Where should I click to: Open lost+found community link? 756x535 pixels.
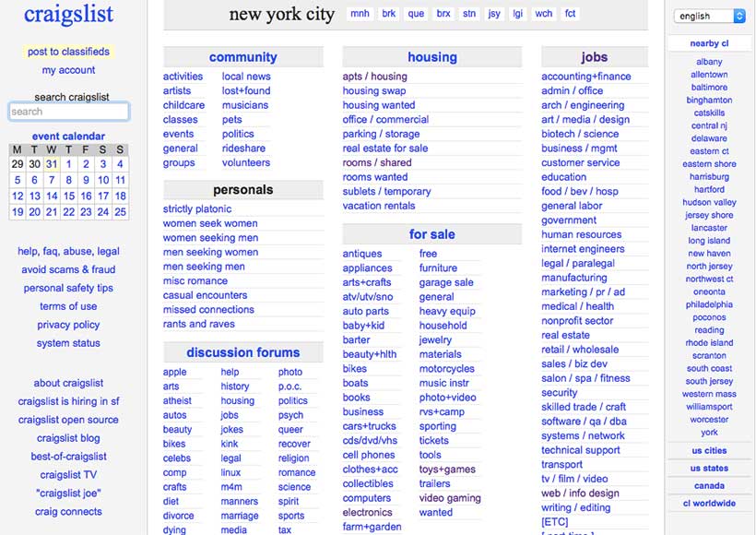tap(246, 90)
